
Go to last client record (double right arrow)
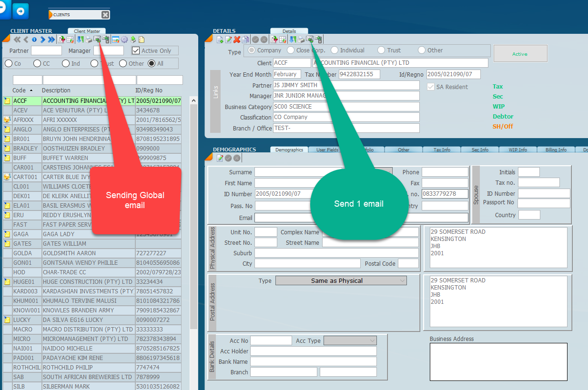point(51,40)
